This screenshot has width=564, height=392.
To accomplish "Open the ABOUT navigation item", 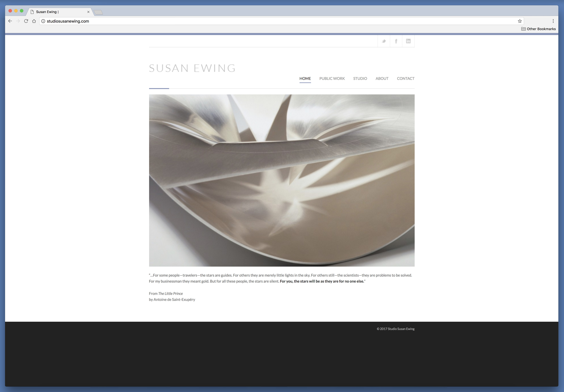I will (x=382, y=78).
